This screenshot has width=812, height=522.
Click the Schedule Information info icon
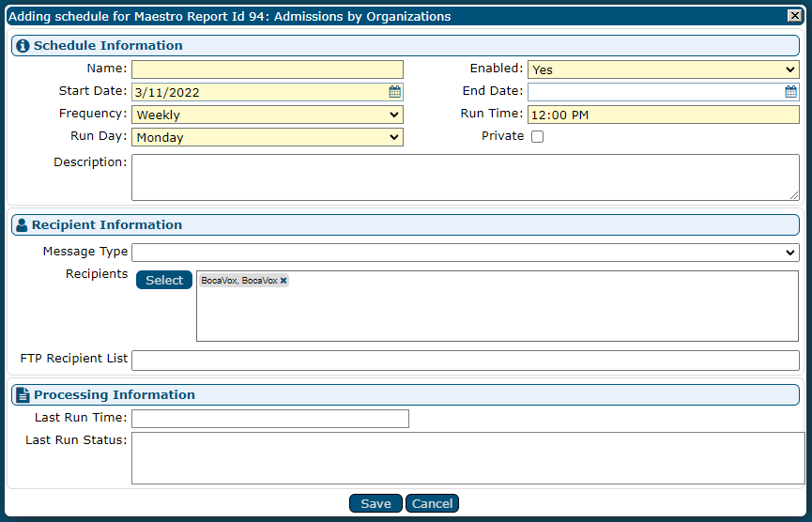tap(23, 46)
